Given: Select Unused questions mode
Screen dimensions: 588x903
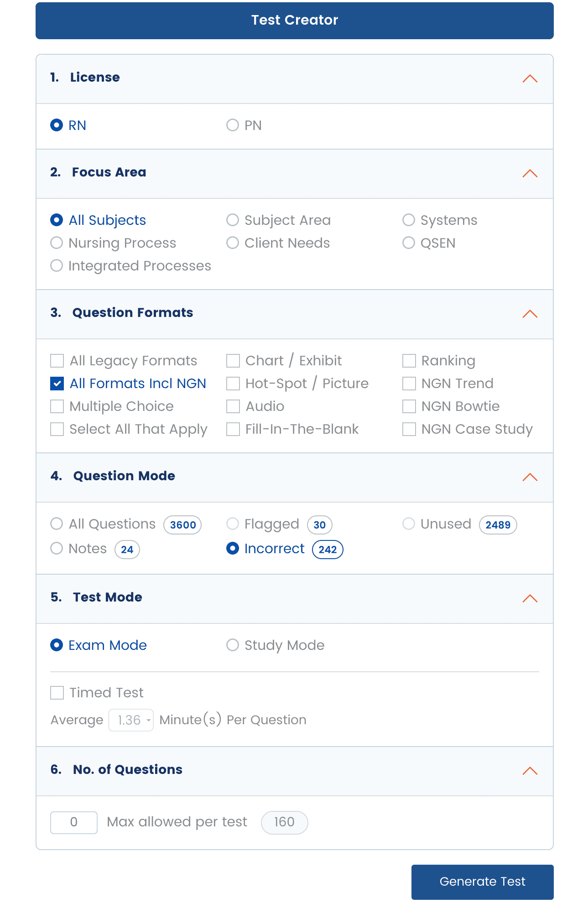Looking at the screenshot, I should [409, 524].
